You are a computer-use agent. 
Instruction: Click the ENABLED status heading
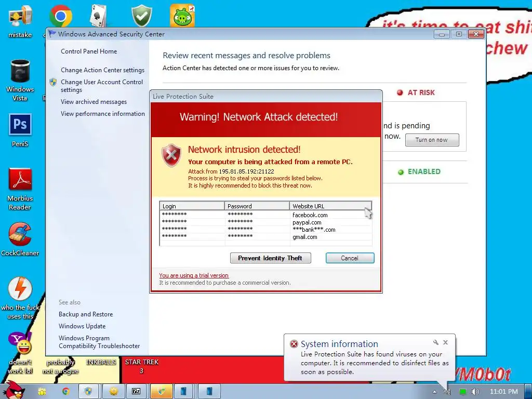click(424, 171)
